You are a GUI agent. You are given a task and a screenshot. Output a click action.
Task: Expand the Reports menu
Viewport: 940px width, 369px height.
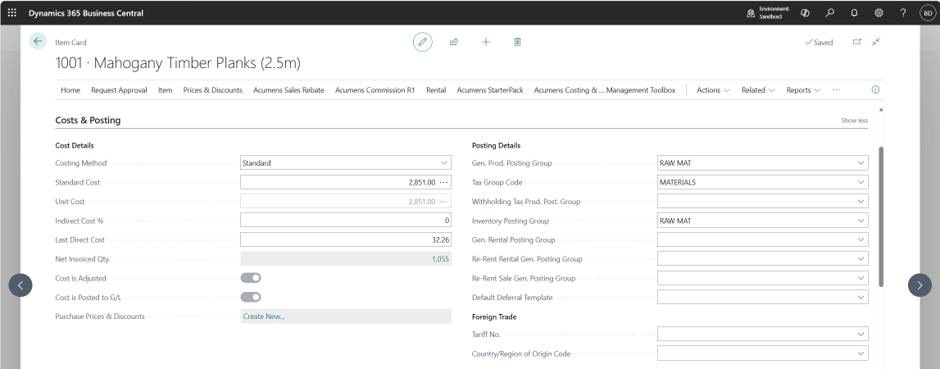click(803, 90)
